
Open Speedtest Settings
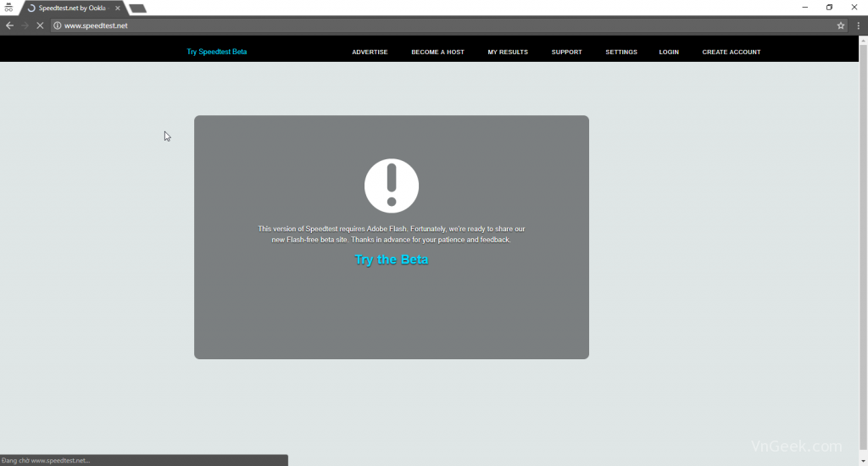pos(621,52)
